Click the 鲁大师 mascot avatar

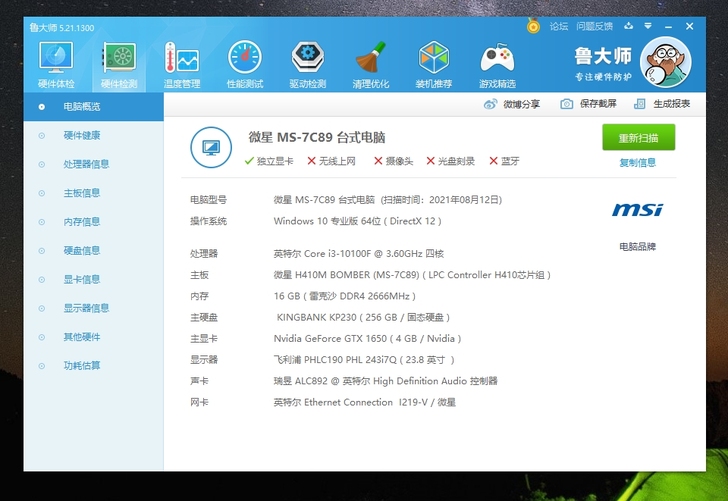pos(665,62)
